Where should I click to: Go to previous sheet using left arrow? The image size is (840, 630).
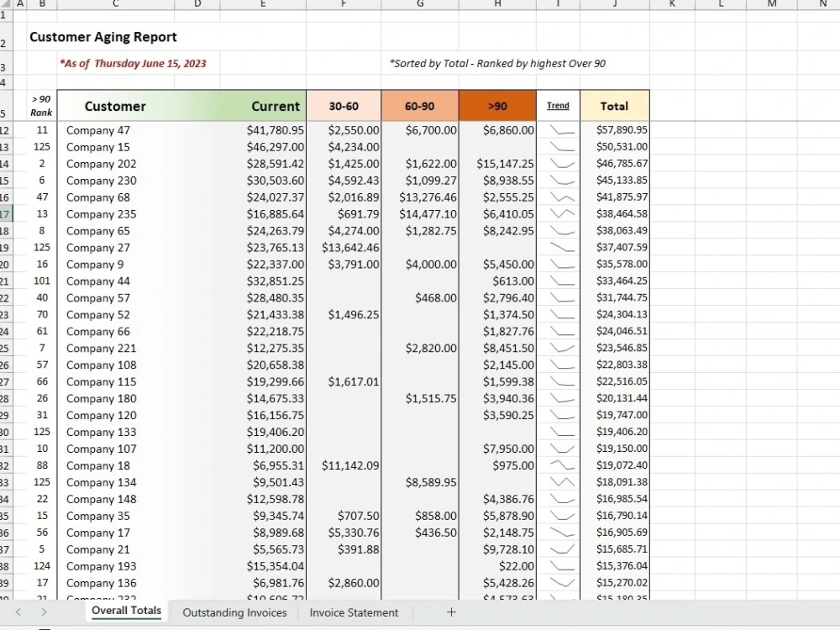(18, 612)
